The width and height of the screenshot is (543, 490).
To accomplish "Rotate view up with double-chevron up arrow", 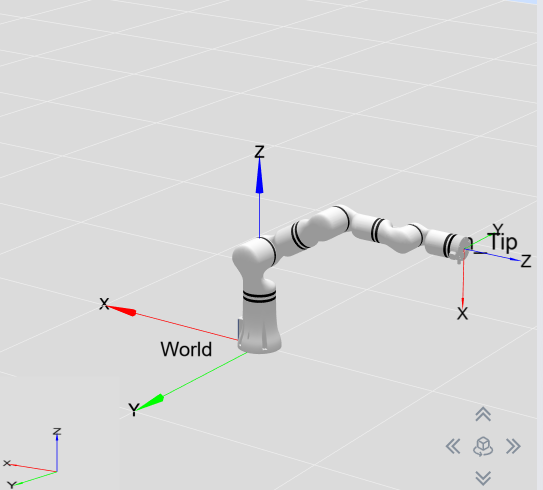I will point(483,414).
